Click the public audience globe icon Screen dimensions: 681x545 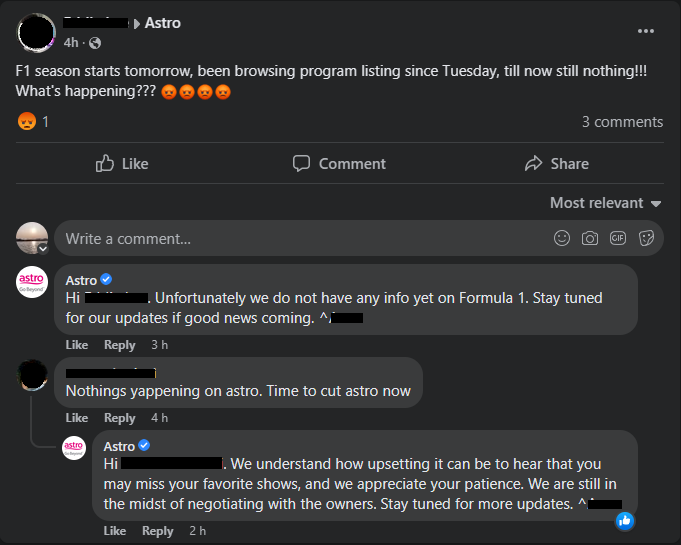(x=95, y=43)
